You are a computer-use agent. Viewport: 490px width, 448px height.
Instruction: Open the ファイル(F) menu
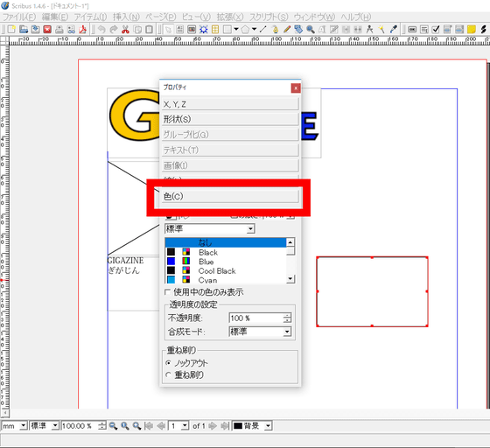click(19, 17)
